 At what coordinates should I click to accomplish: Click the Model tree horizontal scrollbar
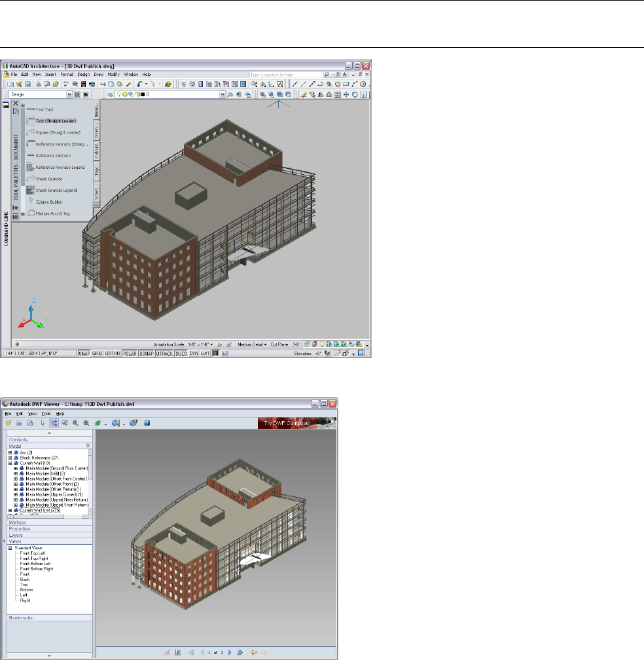click(x=49, y=516)
